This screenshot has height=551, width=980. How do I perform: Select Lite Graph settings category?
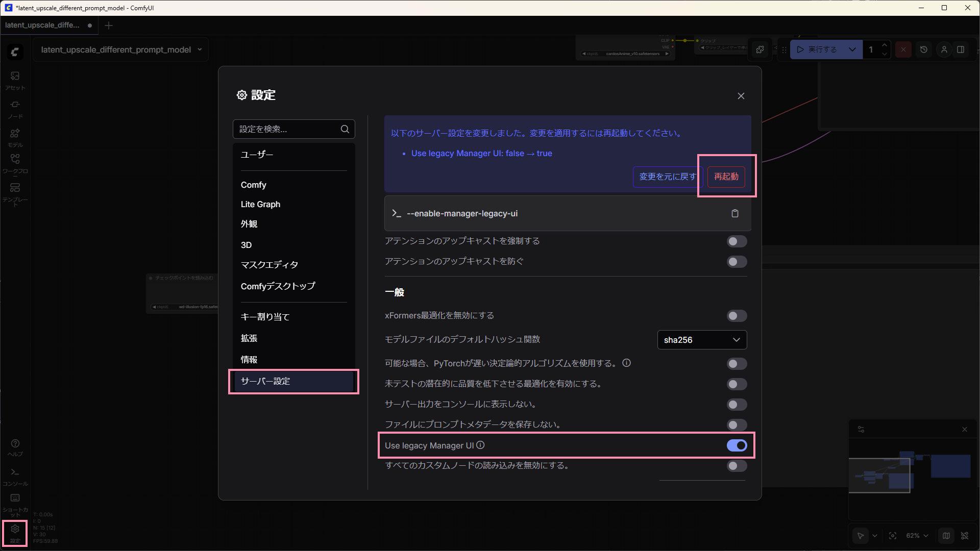click(260, 204)
